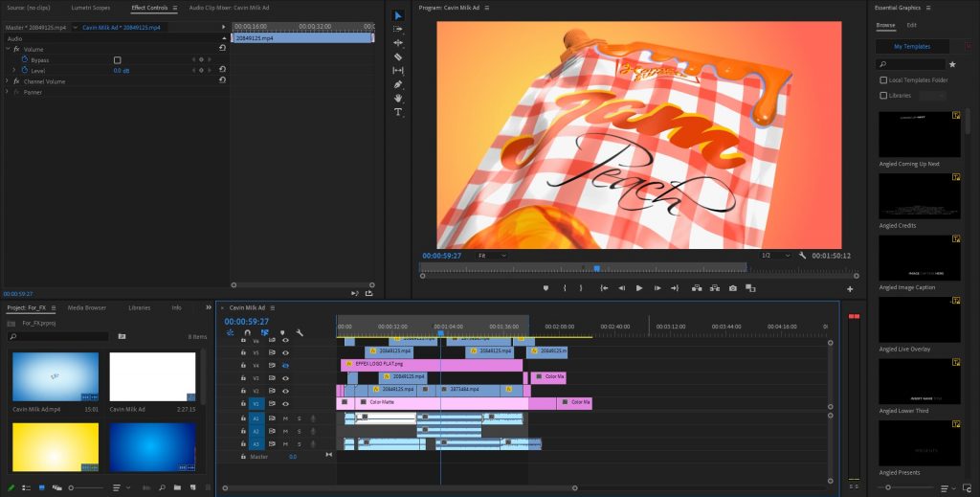Select the Ripple Edit tool
980x497 pixels.
[397, 43]
